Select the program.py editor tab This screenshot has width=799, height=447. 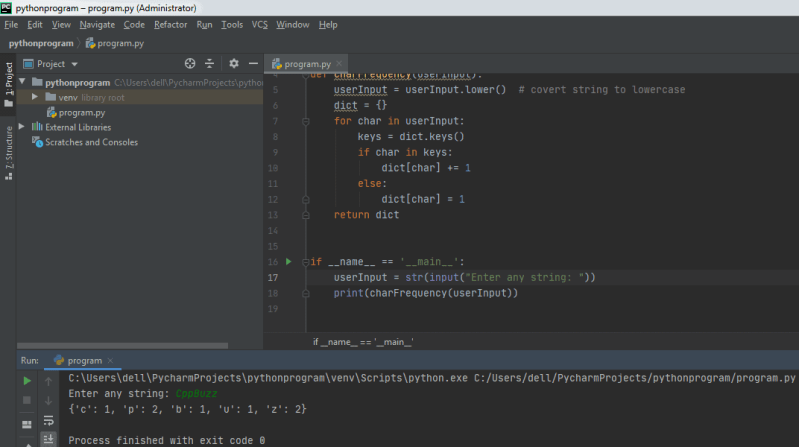click(x=306, y=64)
